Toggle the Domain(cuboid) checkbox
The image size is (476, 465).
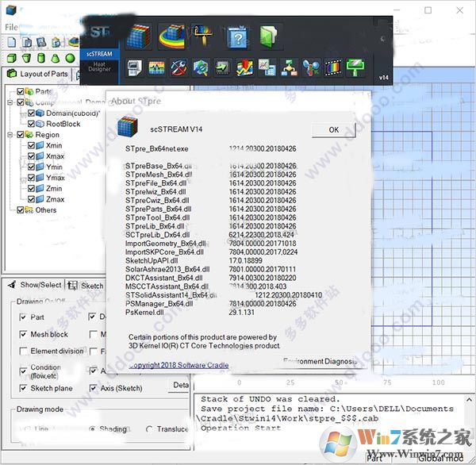click(31, 113)
